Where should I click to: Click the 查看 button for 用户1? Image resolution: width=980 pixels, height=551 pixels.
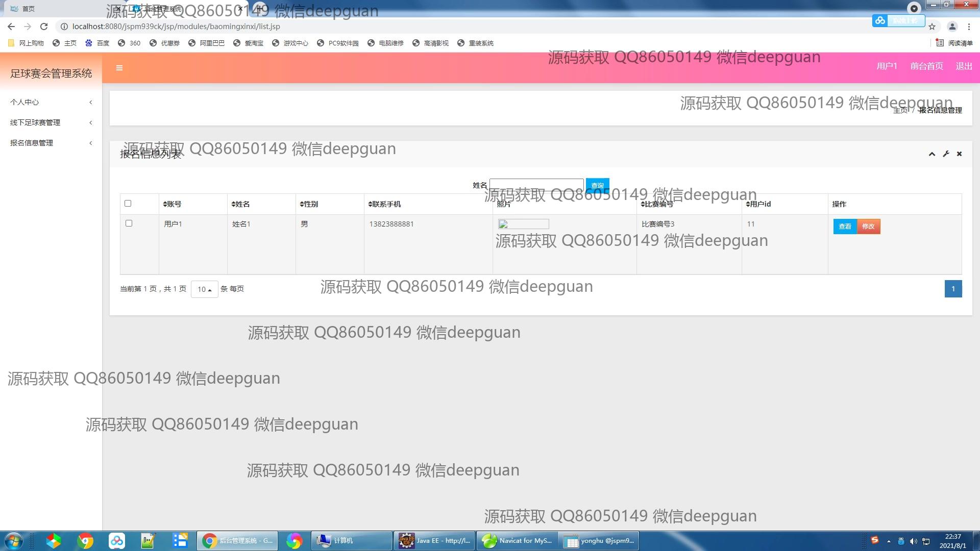pos(845,227)
